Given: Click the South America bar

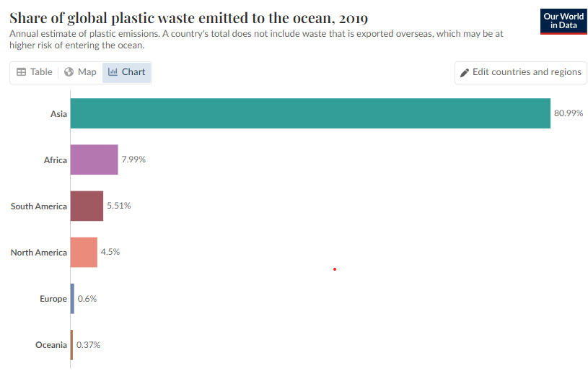Looking at the screenshot, I should [87, 206].
